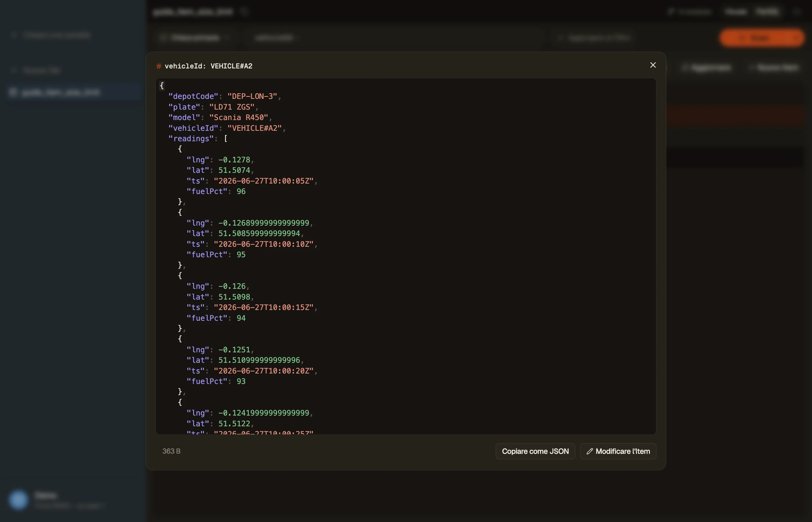
Task: Click the timestamp "2026-06-27T10:00:15Z"
Action: click(264, 307)
